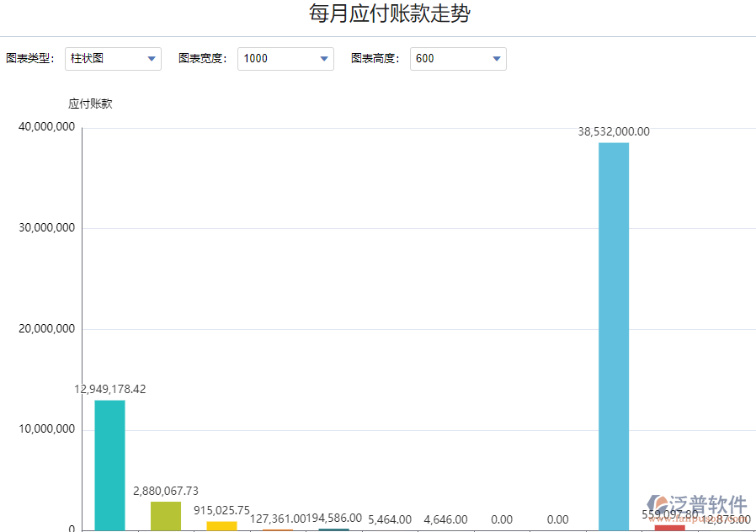Click the 12,875.00 data label
This screenshot has height=532, width=756.
point(726,520)
